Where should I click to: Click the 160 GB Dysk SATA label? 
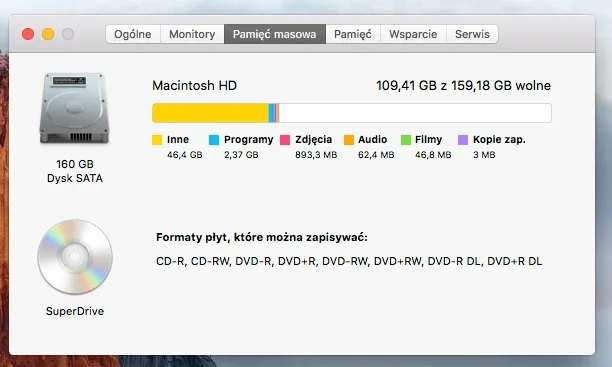(x=75, y=171)
